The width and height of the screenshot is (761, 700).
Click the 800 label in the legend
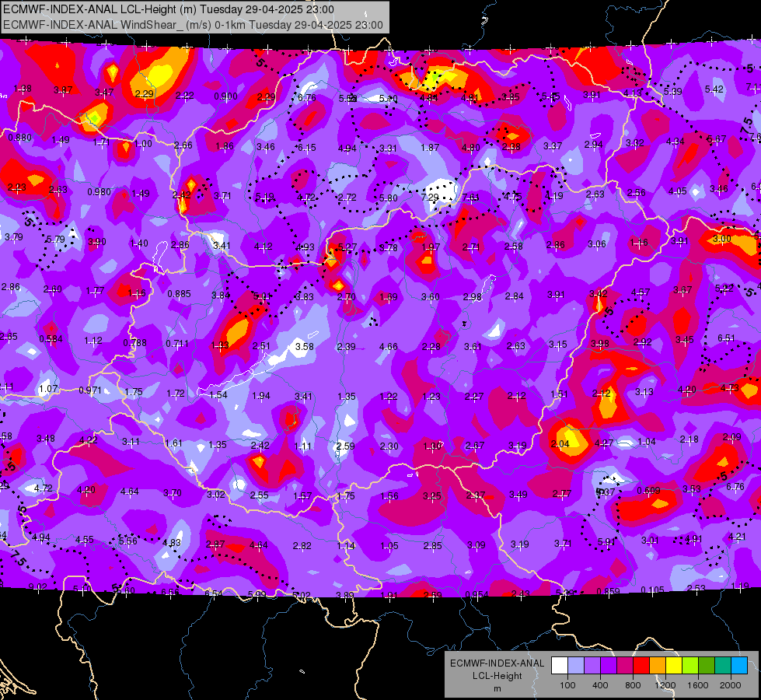(633, 685)
